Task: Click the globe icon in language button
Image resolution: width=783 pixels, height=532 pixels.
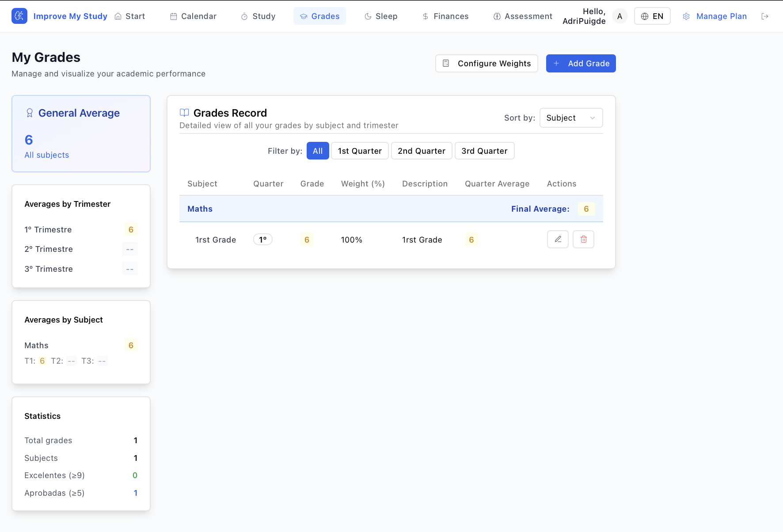Action: (x=645, y=16)
